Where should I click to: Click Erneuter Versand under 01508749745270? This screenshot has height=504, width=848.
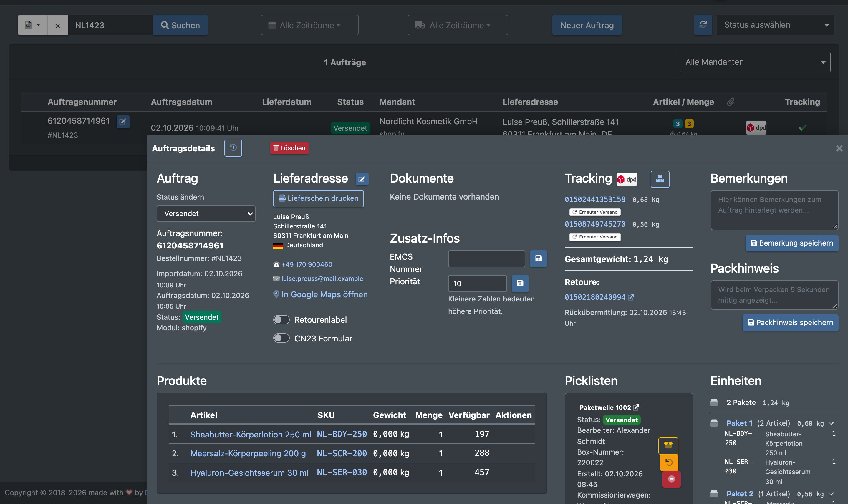(x=595, y=237)
